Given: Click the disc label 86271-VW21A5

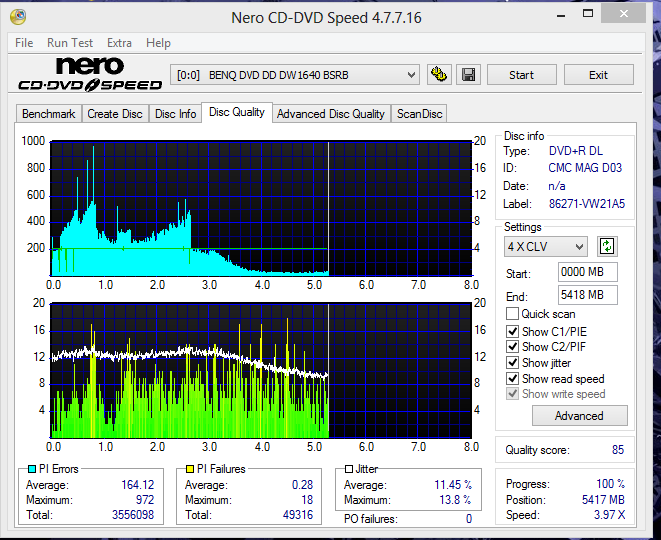Looking at the screenshot, I should [x=586, y=204].
